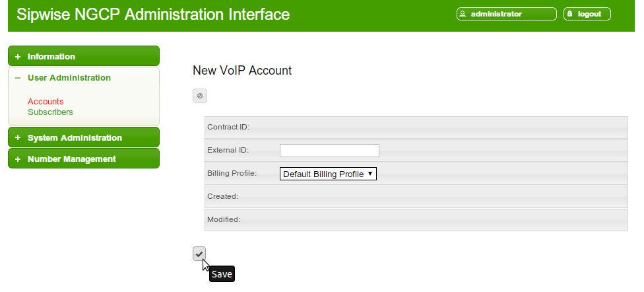
Task: Click the administrator user button
Action: coord(506,14)
